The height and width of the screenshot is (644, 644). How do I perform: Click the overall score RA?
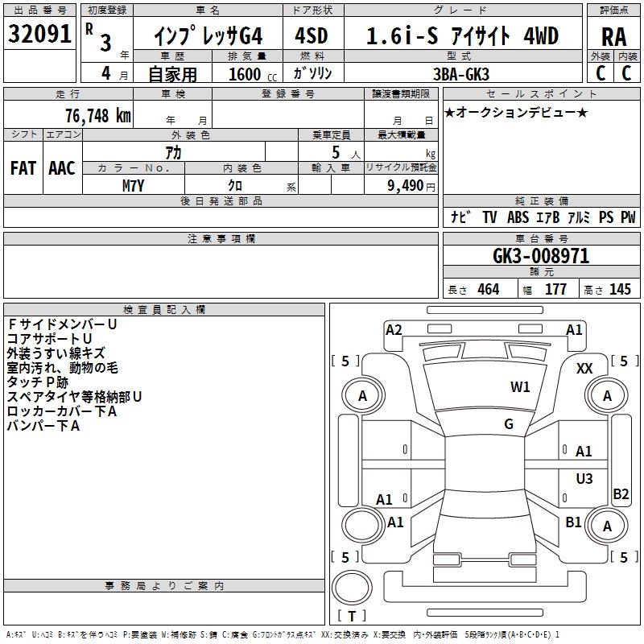click(613, 37)
